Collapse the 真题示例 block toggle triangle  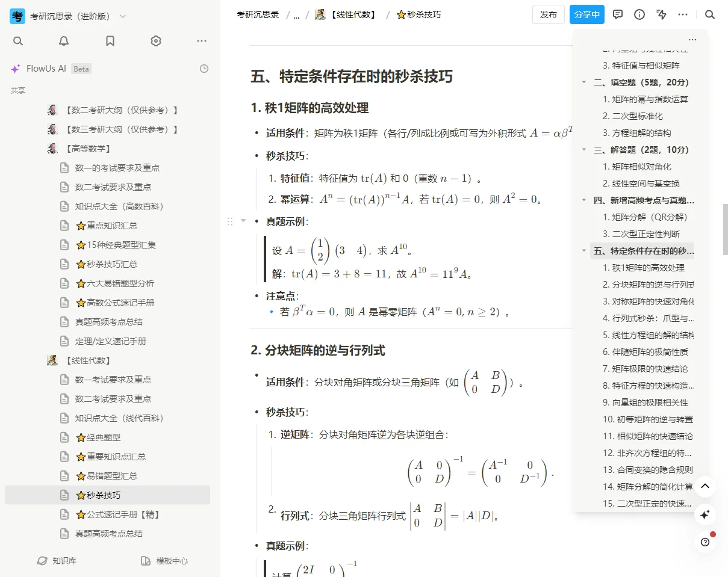[x=243, y=221]
